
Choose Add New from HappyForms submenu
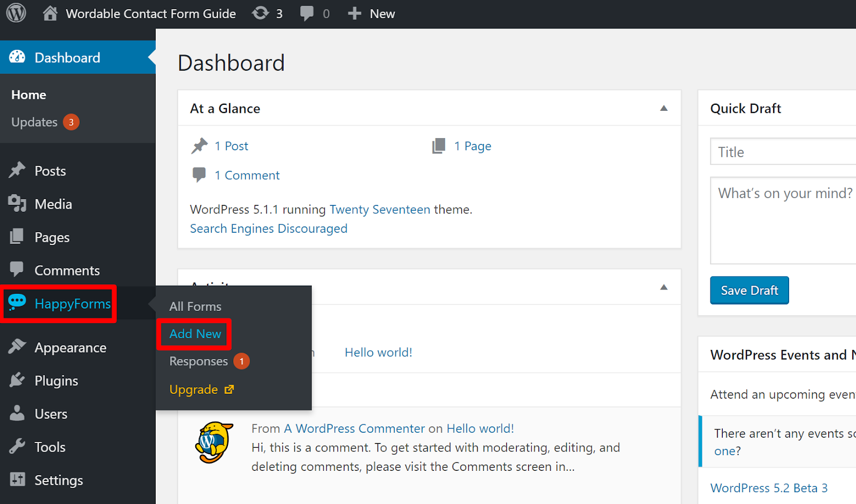coord(195,333)
